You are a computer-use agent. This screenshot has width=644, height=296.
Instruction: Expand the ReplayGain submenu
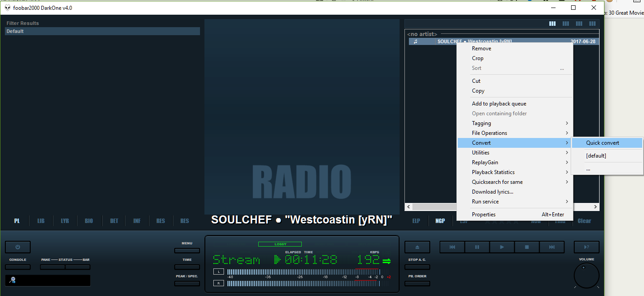[515, 162]
